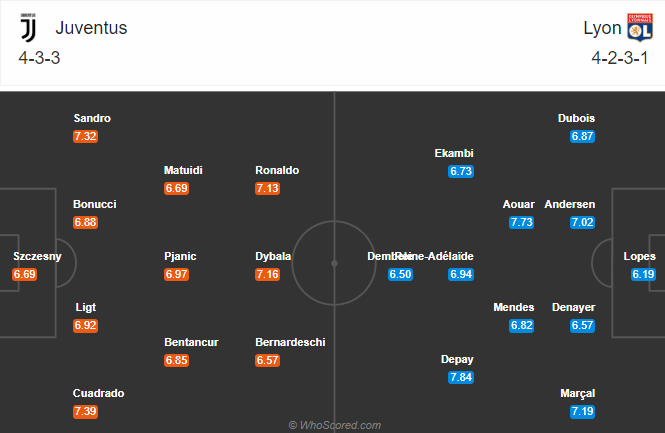665x433 pixels.
Task: Open the Juventus team name link
Action: pos(91,28)
